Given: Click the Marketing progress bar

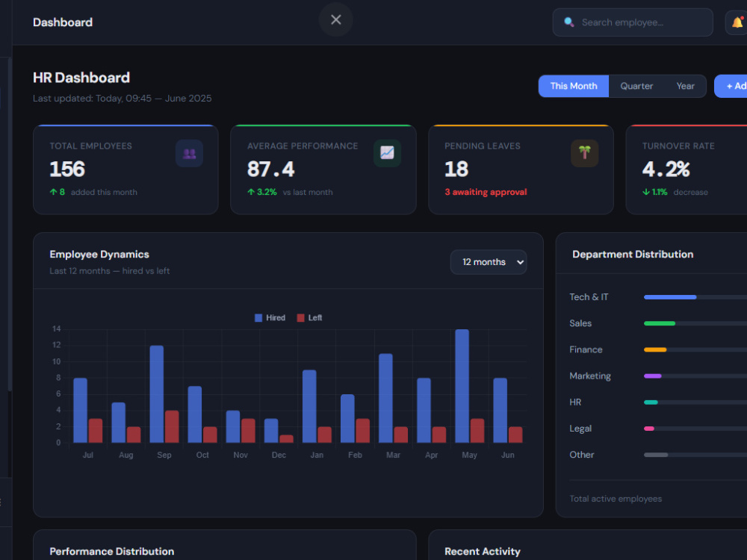Looking at the screenshot, I should tap(695, 376).
